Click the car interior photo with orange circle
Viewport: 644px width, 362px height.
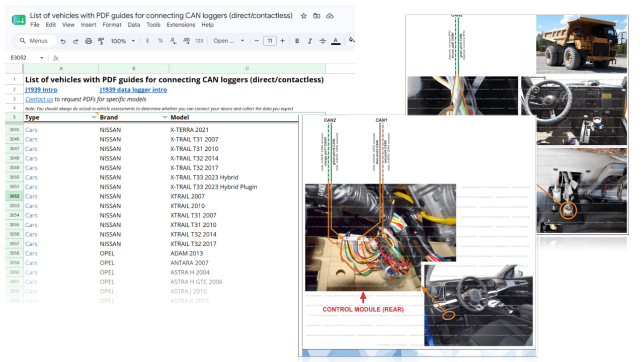[477, 306]
